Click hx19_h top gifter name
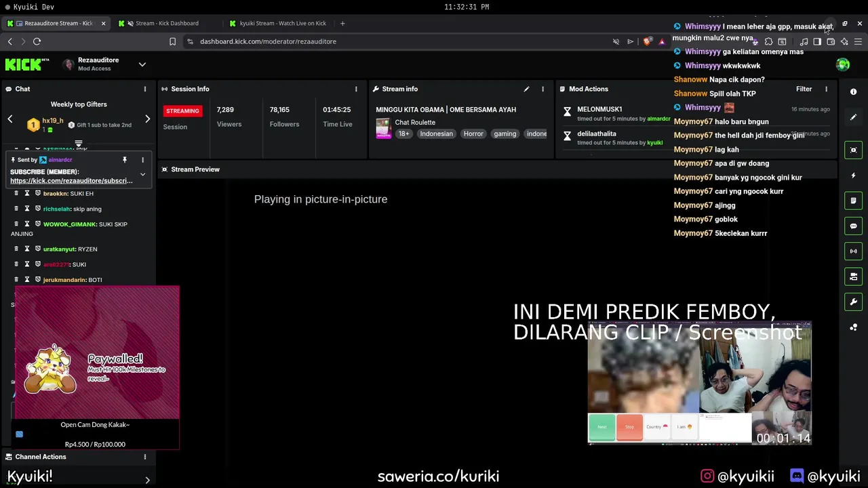Image resolution: width=868 pixels, height=488 pixels. (x=52, y=121)
